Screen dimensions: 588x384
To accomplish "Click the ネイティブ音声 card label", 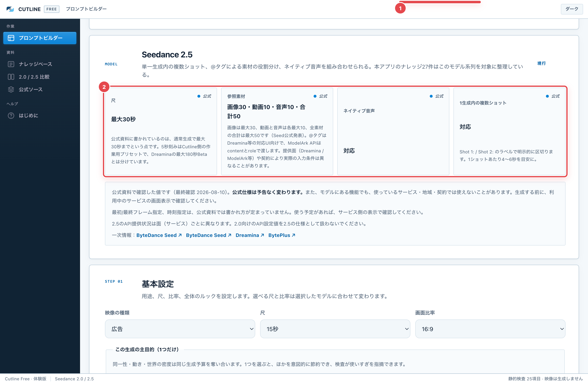I will pos(359,111).
